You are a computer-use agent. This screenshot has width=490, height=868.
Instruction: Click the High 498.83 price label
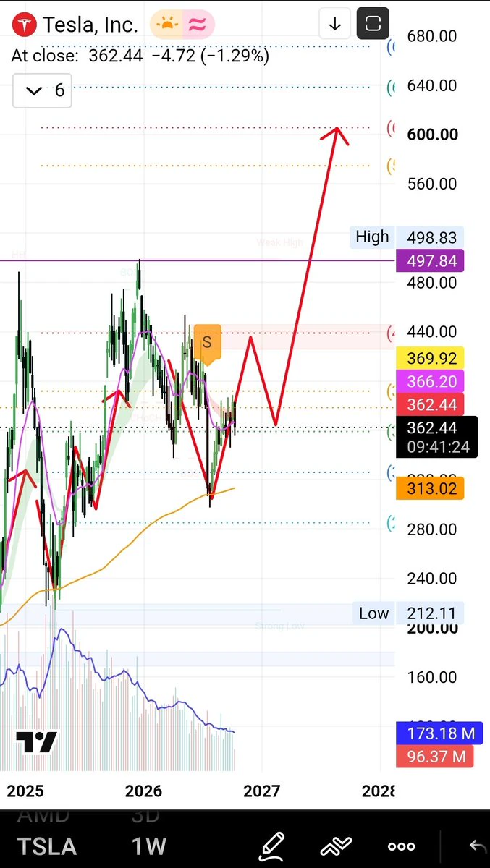[x=407, y=237]
